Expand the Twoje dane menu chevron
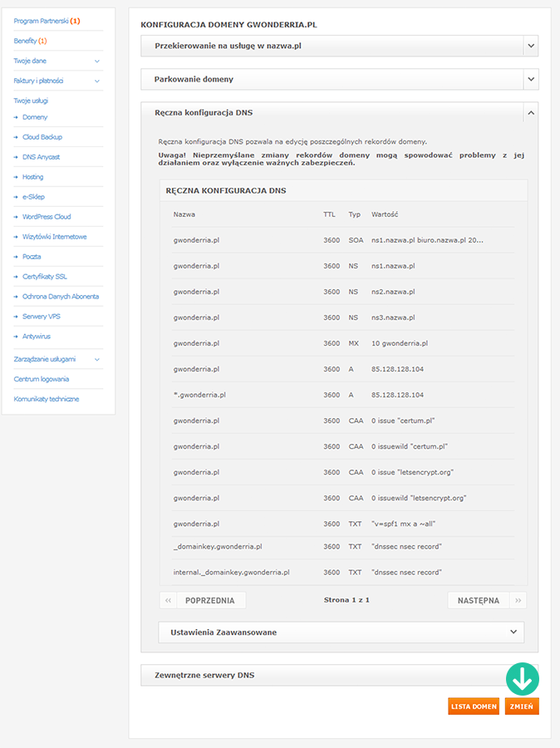The height and width of the screenshot is (748, 560). pyautogui.click(x=97, y=61)
